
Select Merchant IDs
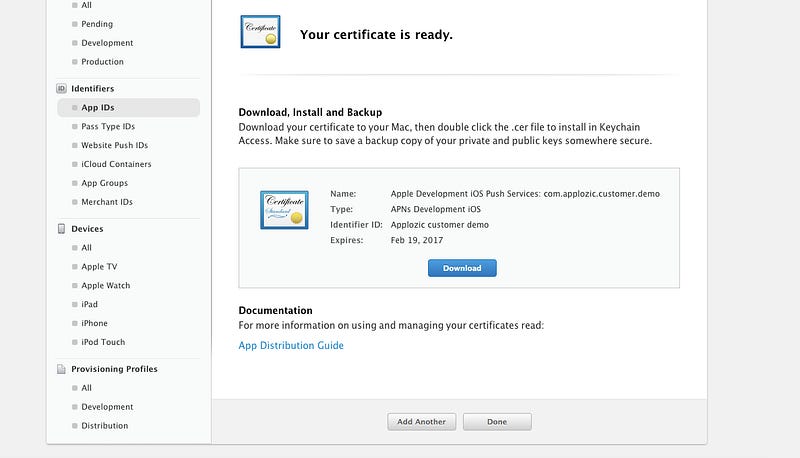point(107,202)
